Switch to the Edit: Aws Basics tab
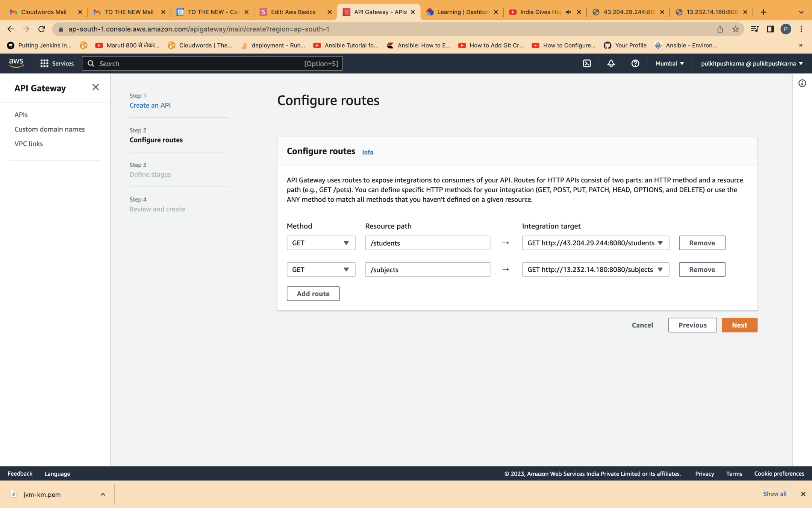Image resolution: width=812 pixels, height=508 pixels. [x=293, y=12]
